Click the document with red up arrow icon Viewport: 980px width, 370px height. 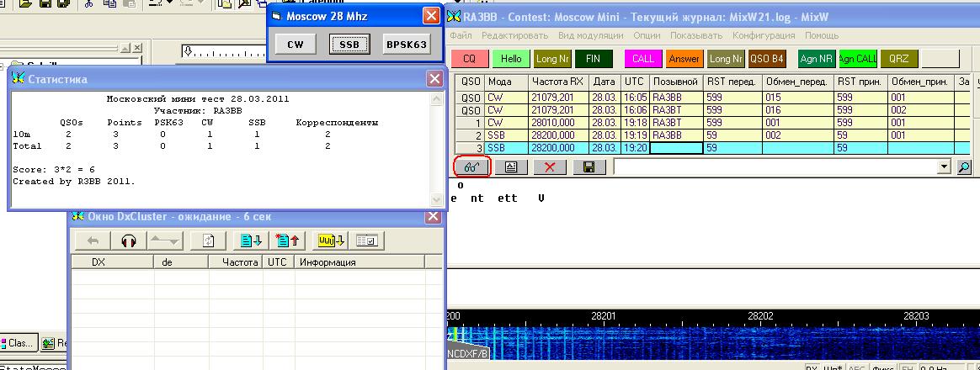point(288,240)
